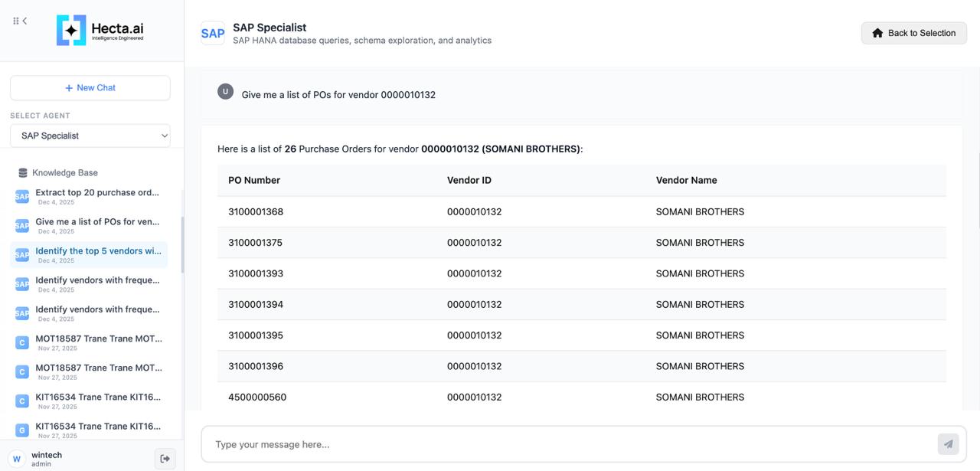
Task: Click the logout icon beside wintech
Action: 165,459
